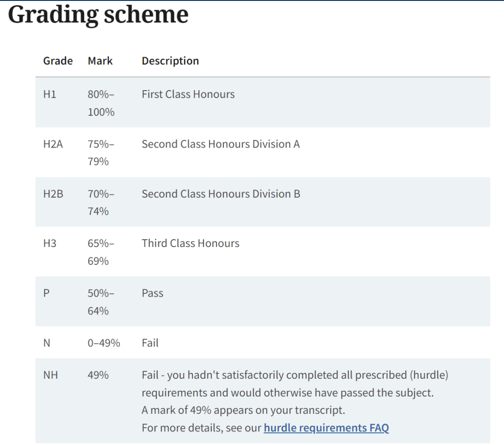Click the 65%–69% mark range
Viewport: 504px width, 445px height.
tap(101, 252)
